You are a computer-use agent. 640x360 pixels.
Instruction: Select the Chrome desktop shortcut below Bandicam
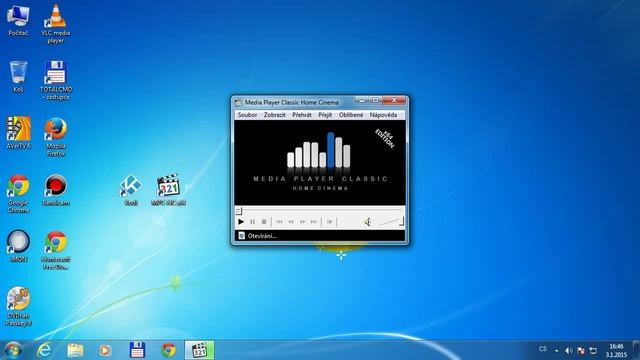pyautogui.click(x=56, y=250)
